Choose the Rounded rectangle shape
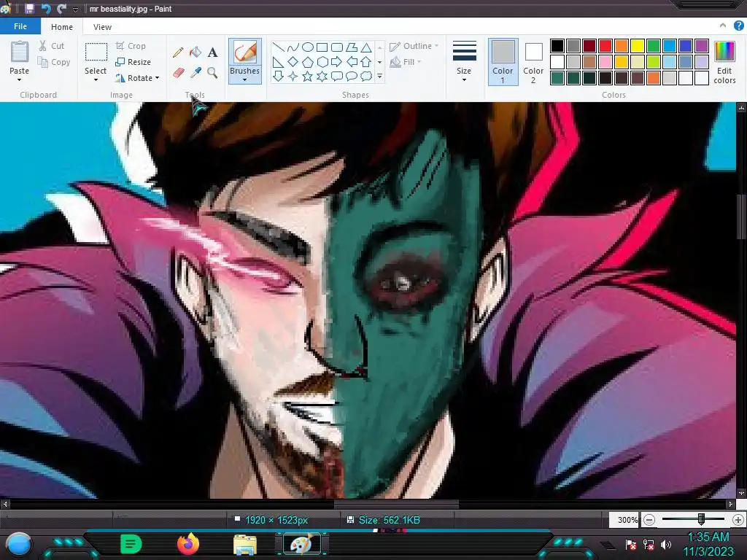This screenshot has height=560, width=747. 337,47
